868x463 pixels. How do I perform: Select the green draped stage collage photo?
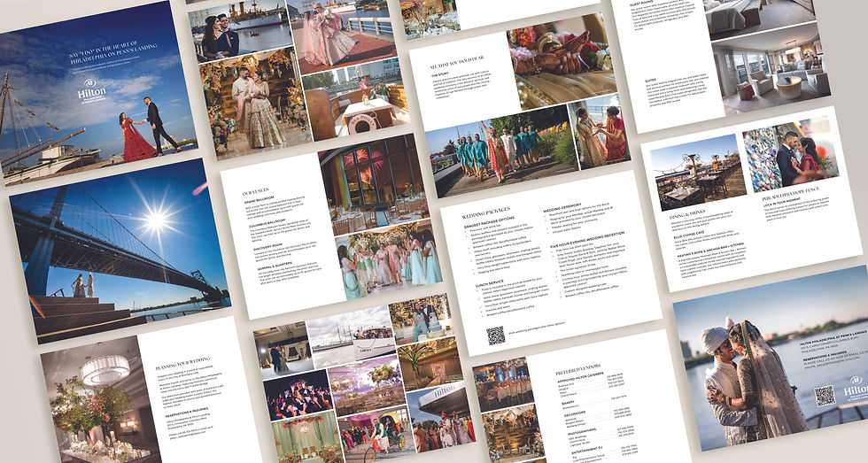(306, 439)
